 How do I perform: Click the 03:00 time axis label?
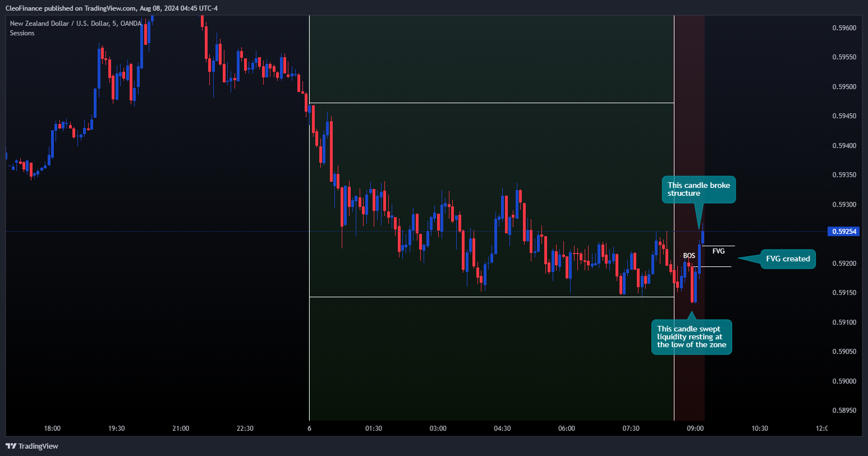438,429
